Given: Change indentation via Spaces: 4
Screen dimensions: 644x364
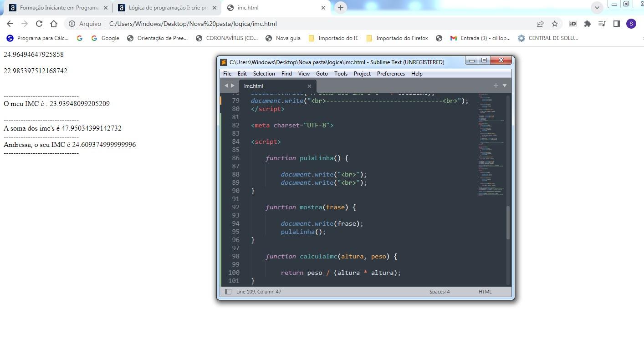Looking at the screenshot, I should (x=440, y=292).
